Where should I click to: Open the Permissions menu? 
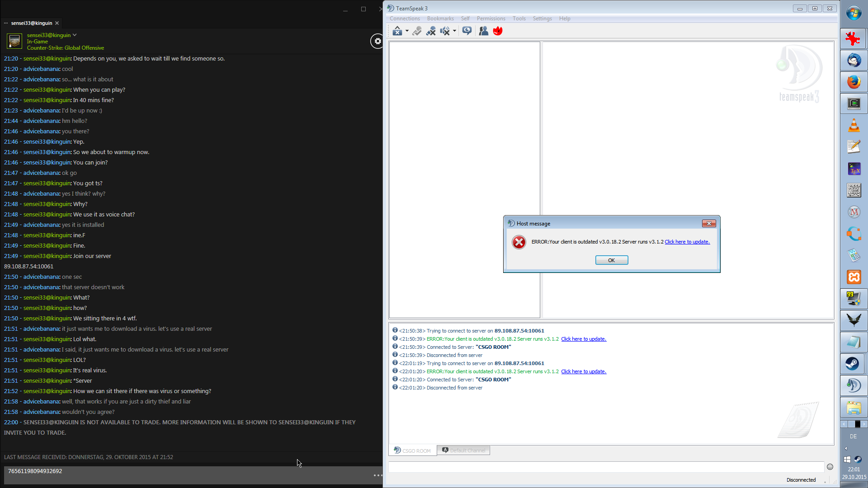[x=491, y=19]
